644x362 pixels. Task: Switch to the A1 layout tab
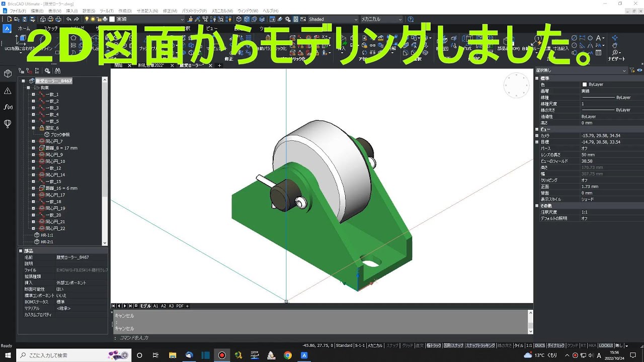pos(156,306)
